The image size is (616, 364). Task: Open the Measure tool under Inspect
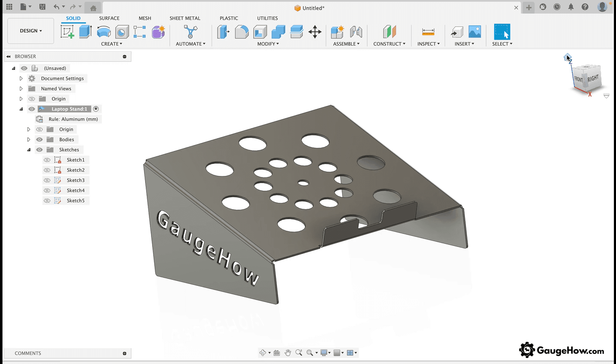click(x=428, y=32)
